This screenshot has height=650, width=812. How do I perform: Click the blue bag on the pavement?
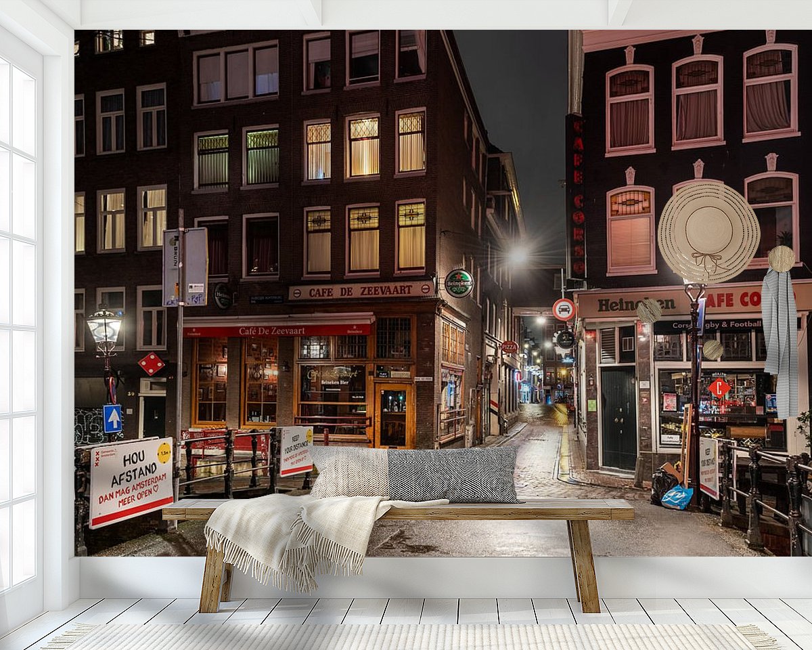pos(677,497)
